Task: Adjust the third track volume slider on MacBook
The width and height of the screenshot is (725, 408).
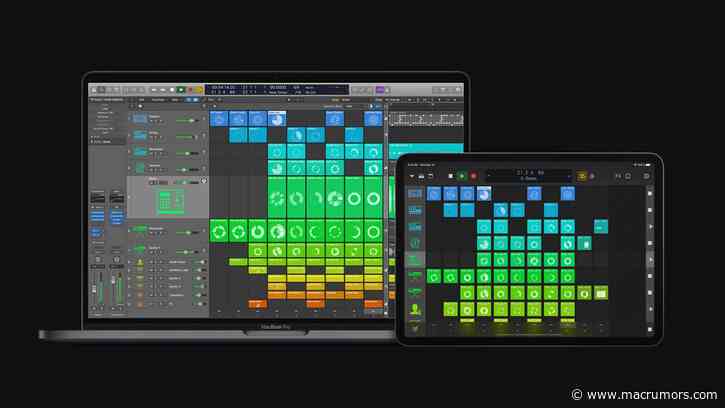Action: pyautogui.click(x=186, y=153)
